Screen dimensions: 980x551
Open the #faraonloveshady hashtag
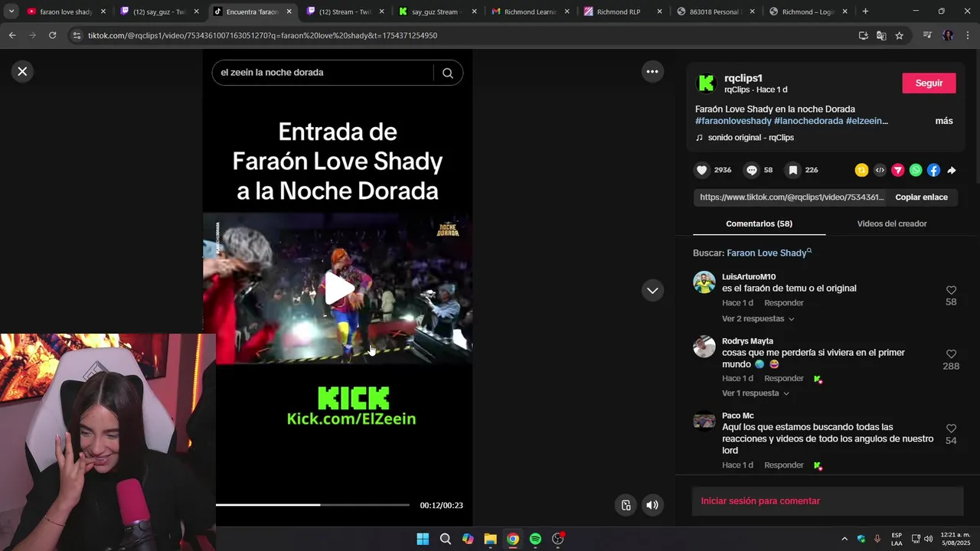(x=733, y=121)
